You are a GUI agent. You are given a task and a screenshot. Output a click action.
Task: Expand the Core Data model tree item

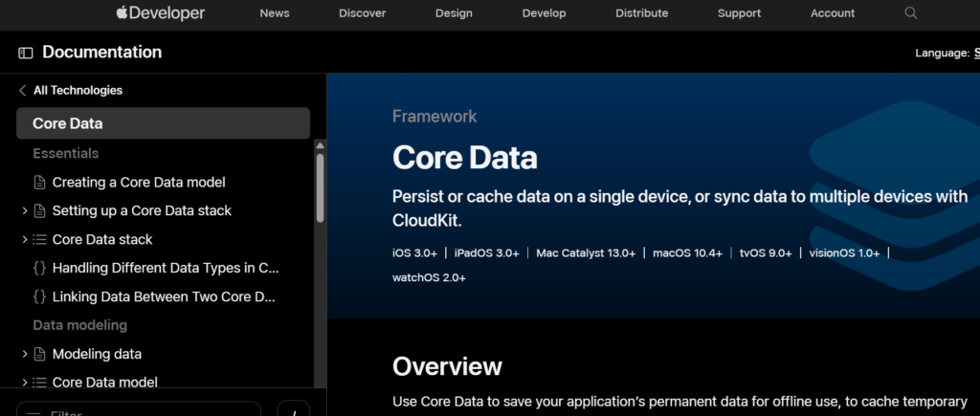point(24,383)
